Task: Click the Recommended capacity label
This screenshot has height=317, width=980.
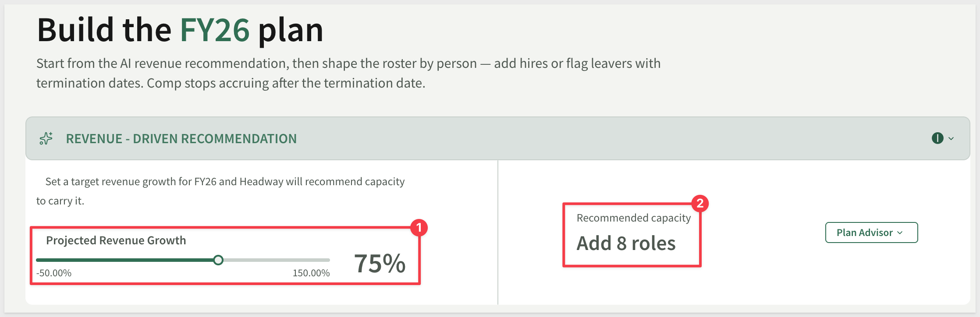Action: [x=634, y=218]
